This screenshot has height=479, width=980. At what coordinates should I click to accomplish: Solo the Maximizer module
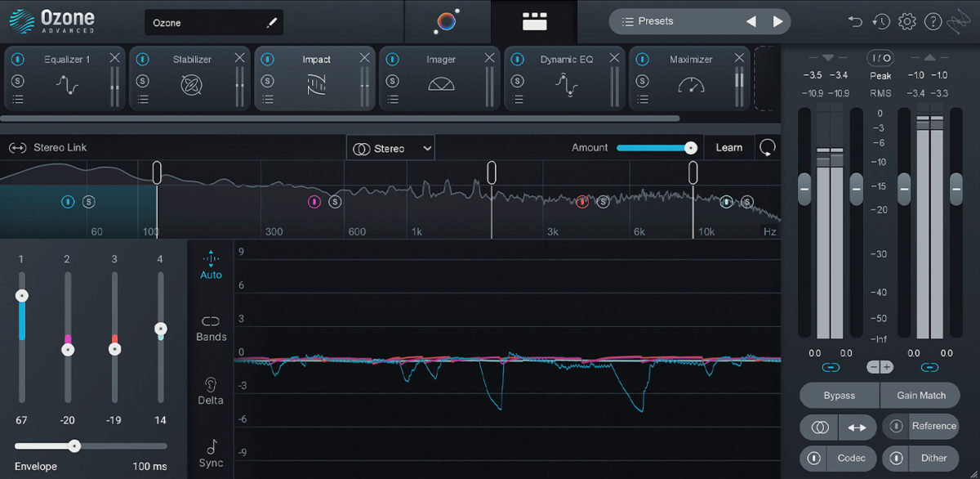coord(642,81)
